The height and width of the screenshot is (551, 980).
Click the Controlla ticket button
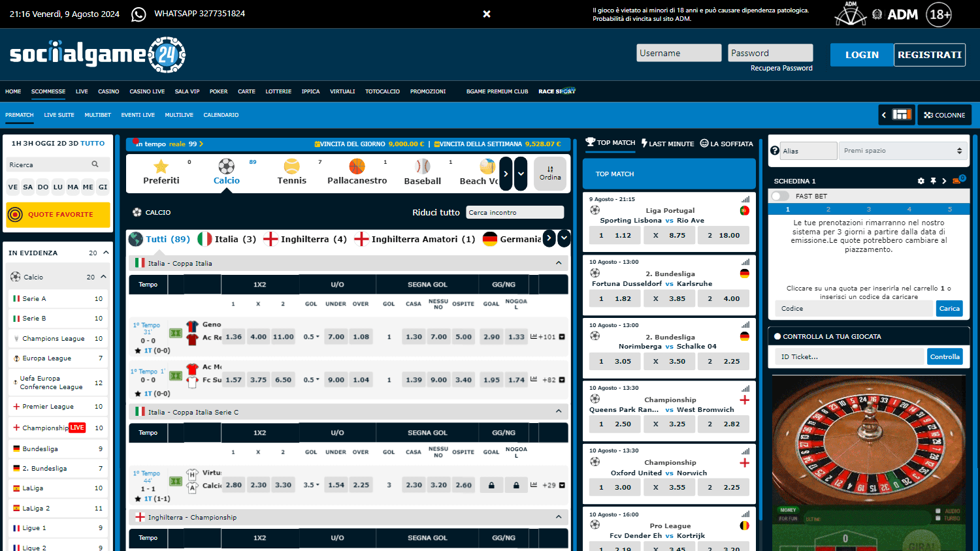tap(945, 356)
